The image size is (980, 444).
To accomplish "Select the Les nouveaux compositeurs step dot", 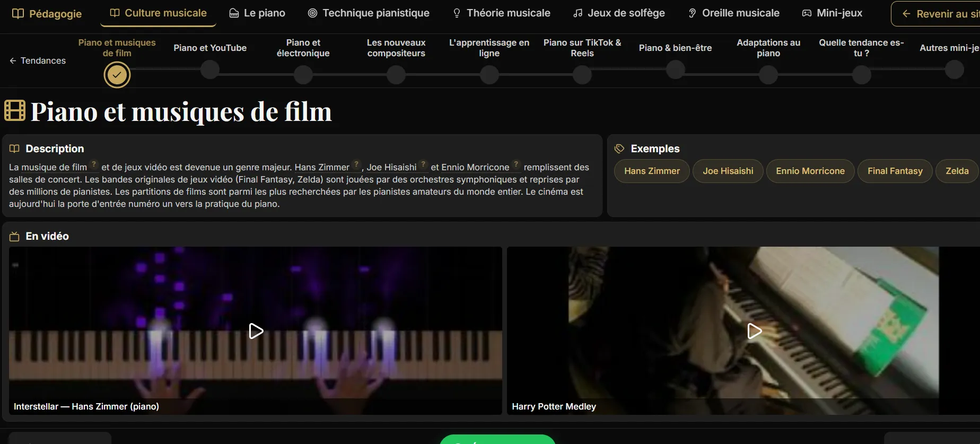I will (x=396, y=75).
